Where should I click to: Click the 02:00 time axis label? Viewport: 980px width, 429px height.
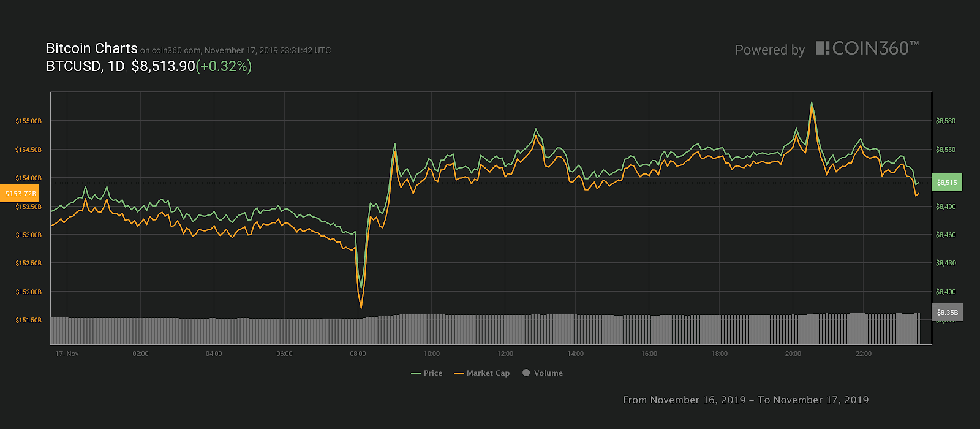(140, 354)
